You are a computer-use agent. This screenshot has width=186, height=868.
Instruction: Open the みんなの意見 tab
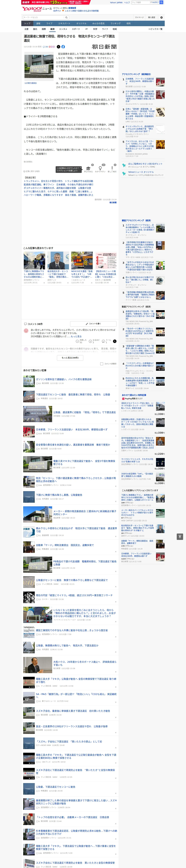click(x=98, y=23)
